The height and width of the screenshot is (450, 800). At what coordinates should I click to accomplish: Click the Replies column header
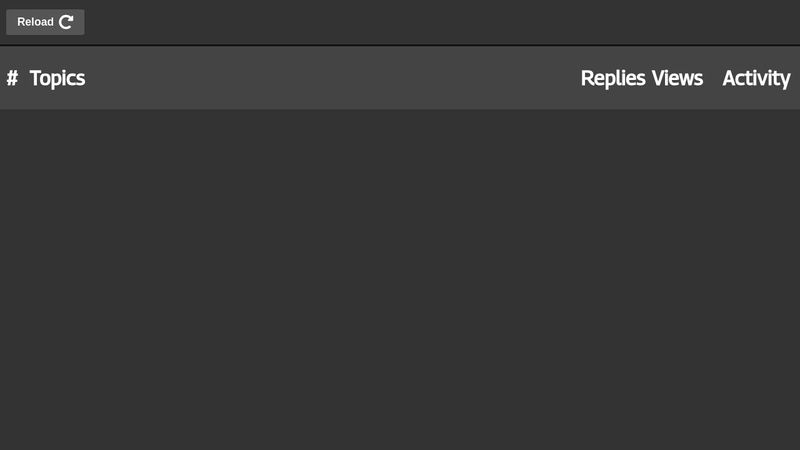pos(612,78)
